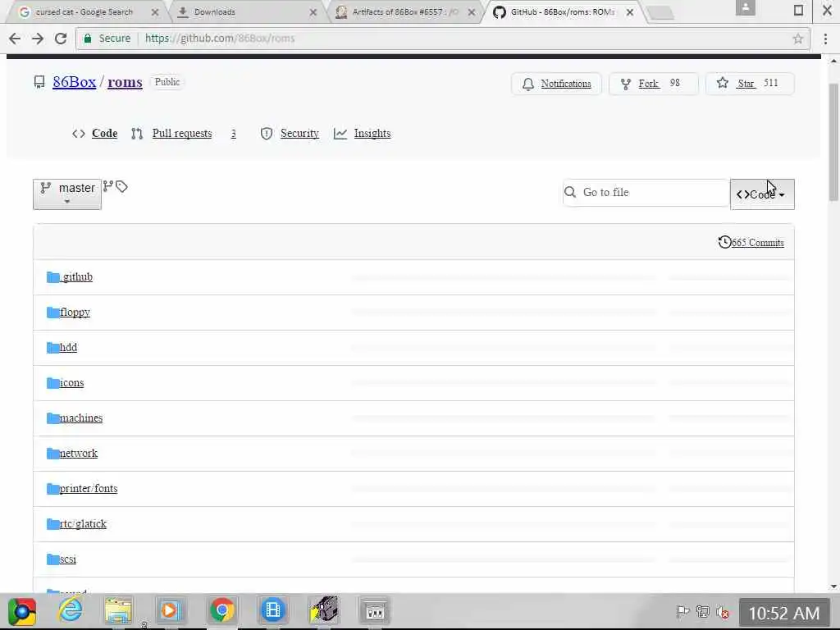840x630 pixels.
Task: Click the secure padlock icon
Action: (88, 38)
